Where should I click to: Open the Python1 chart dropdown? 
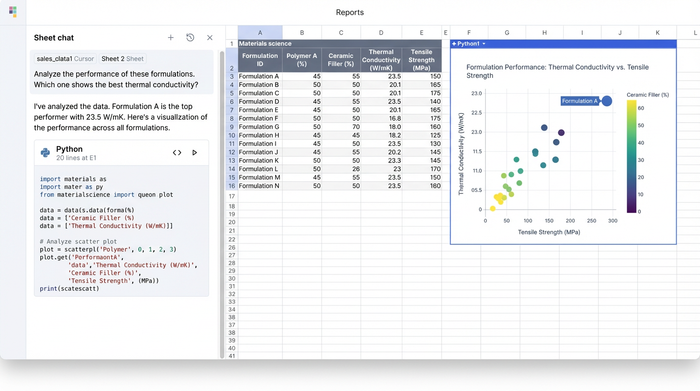[x=484, y=44]
